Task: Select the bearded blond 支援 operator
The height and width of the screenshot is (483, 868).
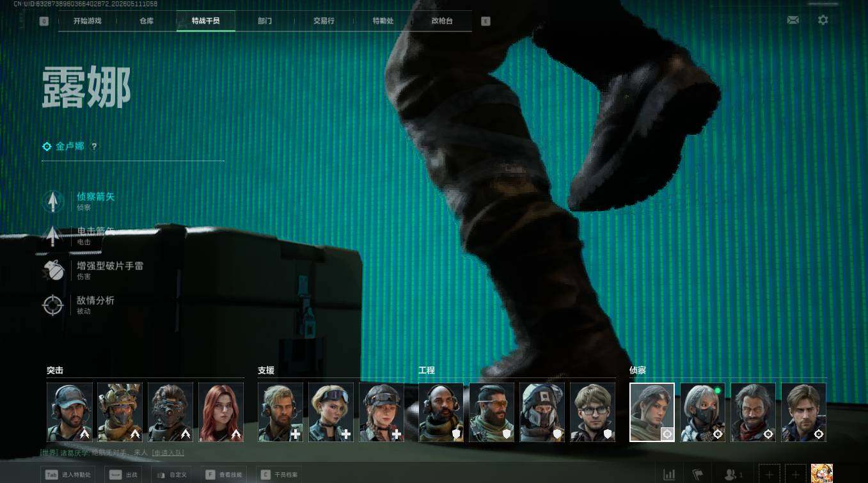Action: click(x=281, y=412)
